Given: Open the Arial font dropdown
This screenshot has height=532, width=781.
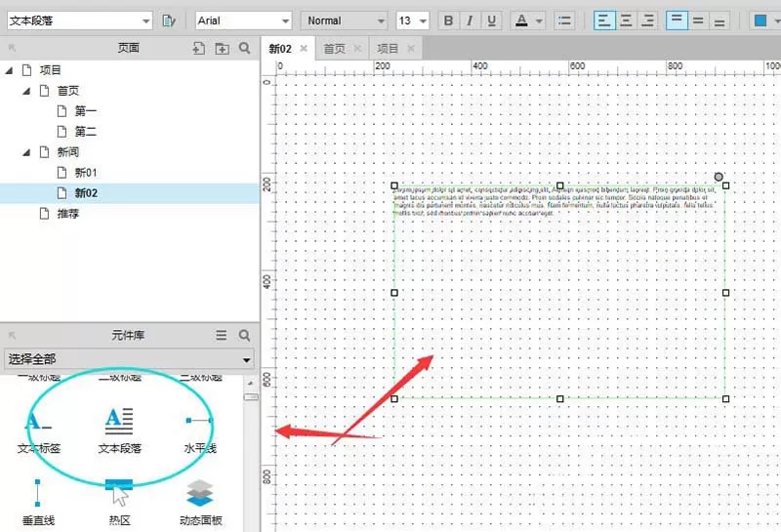Looking at the screenshot, I should [243, 20].
